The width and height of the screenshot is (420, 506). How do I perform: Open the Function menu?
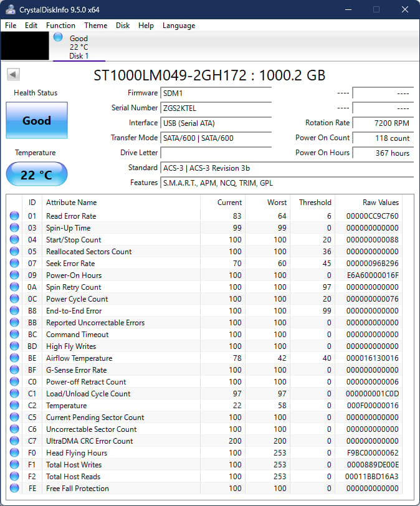pos(60,26)
